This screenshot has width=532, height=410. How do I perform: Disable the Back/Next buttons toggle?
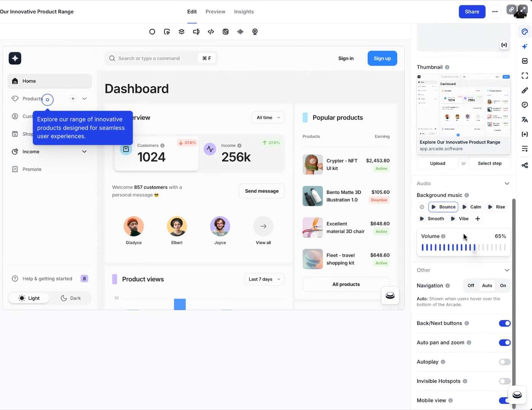(505, 323)
